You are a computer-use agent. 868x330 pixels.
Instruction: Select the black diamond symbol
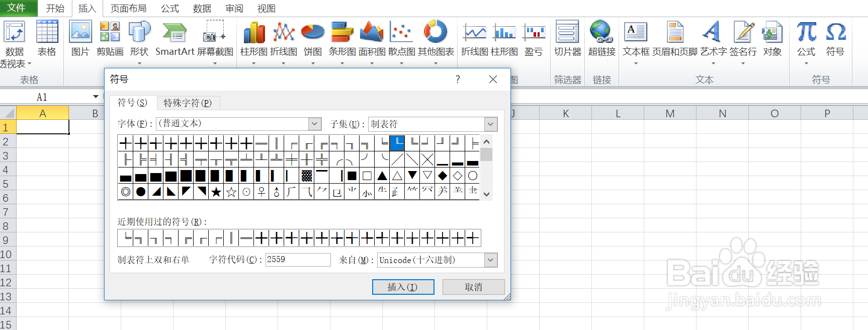(x=443, y=176)
